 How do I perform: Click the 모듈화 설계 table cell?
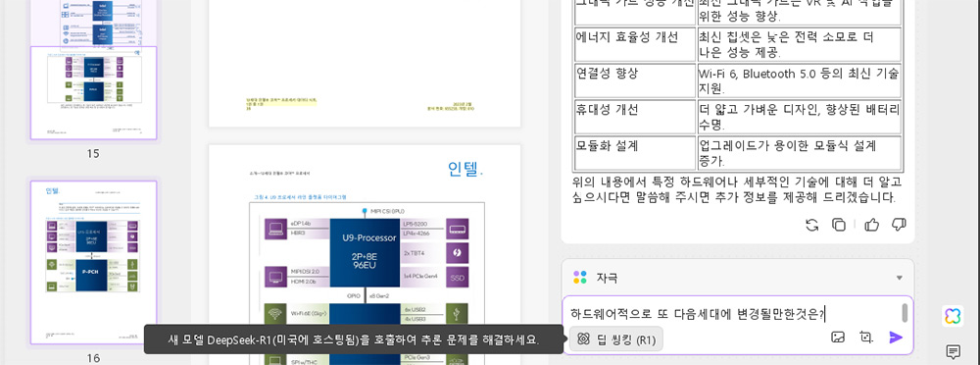click(x=634, y=153)
